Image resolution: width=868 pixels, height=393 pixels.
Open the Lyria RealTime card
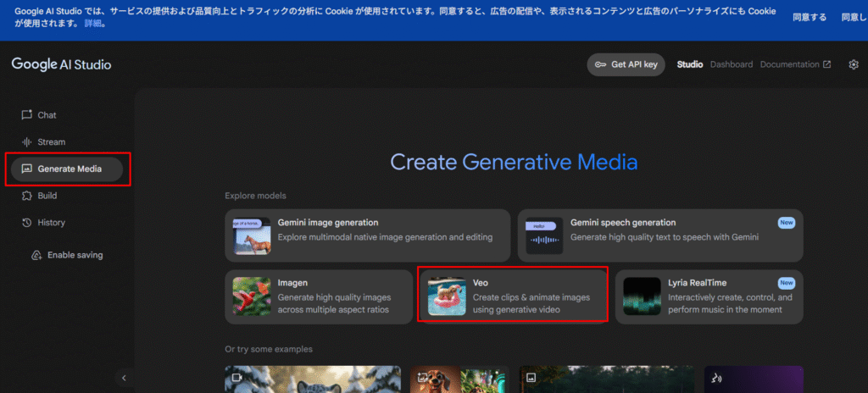(x=709, y=296)
